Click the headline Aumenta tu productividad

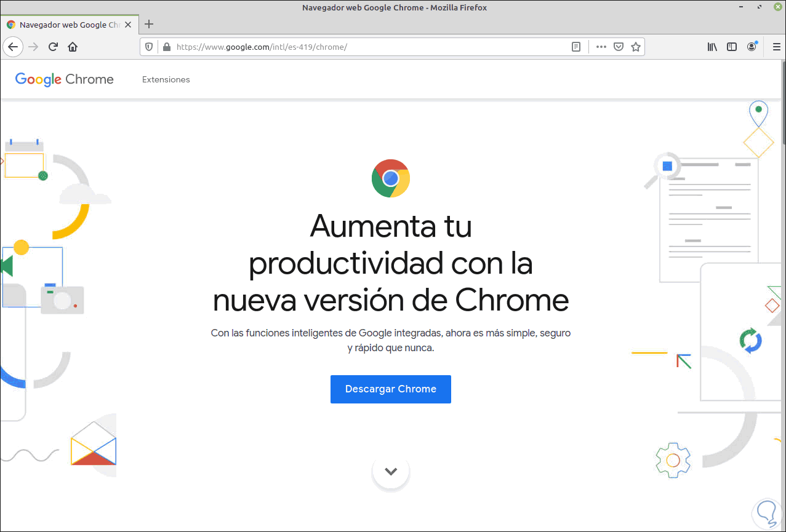tap(391, 263)
